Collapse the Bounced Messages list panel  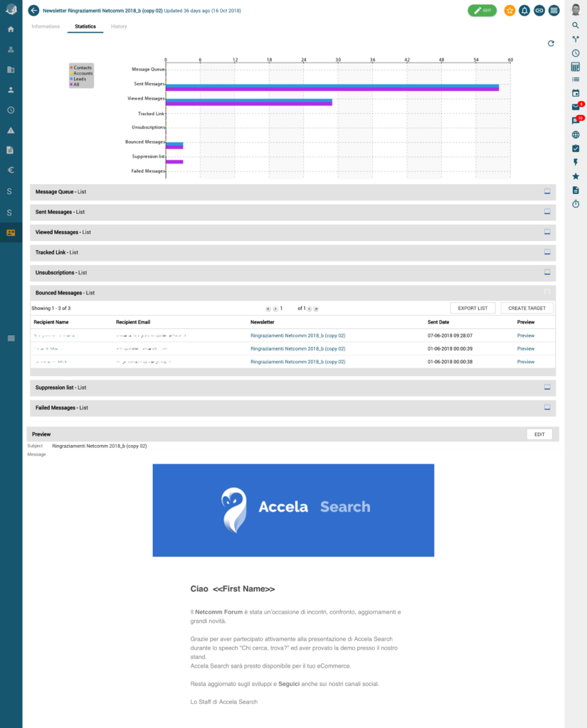click(547, 292)
